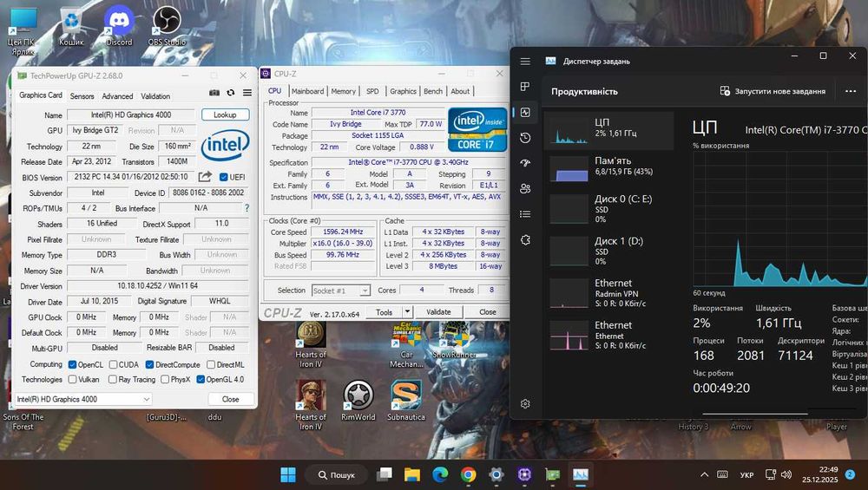This screenshot has height=490, width=868.
Task: Select Диск 0 (C: E:) performance item
Action: click(609, 208)
